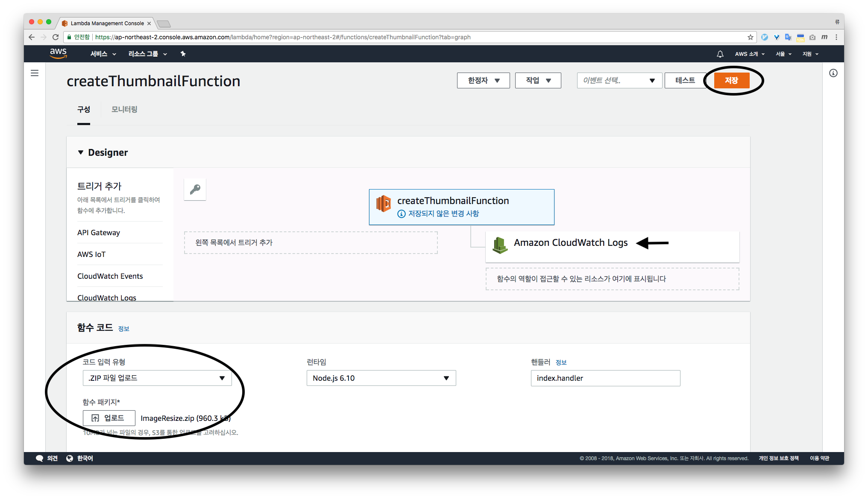
Task: Open the 서비스 menu in AWS navbar
Action: click(103, 54)
